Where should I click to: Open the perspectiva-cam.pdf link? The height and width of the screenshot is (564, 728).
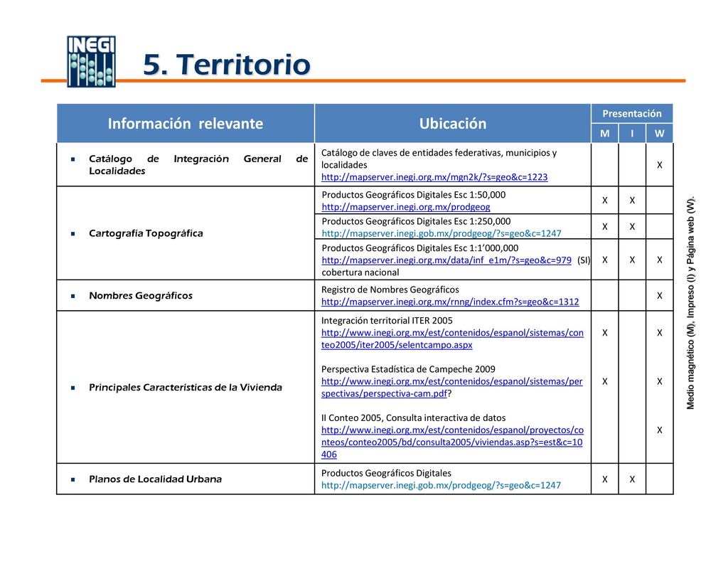[x=451, y=388]
